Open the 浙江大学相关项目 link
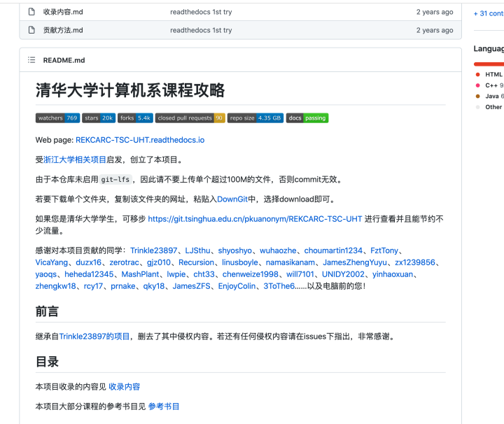Image resolution: width=504 pixels, height=424 pixels. click(x=75, y=160)
